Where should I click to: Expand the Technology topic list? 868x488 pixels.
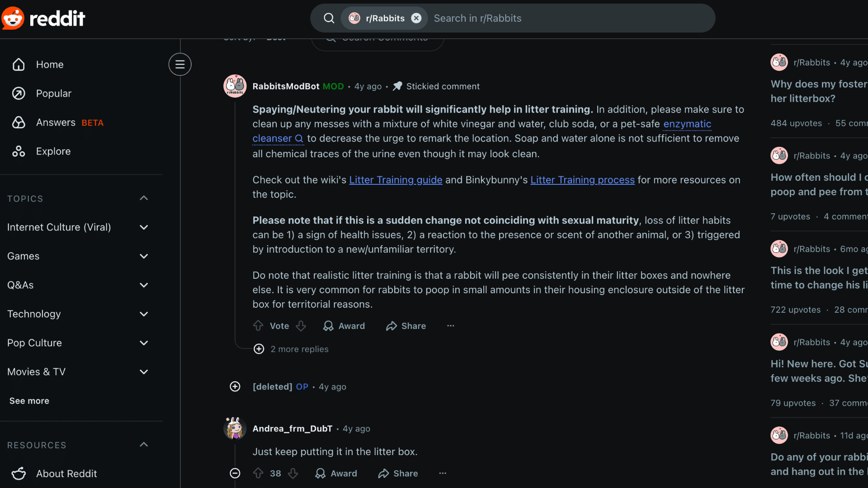point(144,314)
